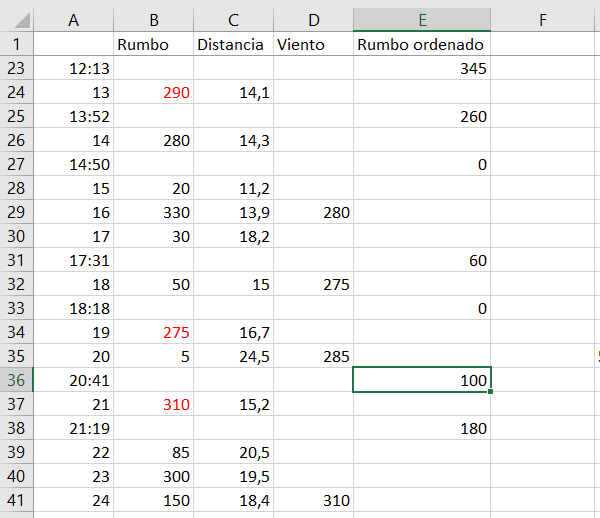The height and width of the screenshot is (518, 600).
Task: Select cell containing time 14:50
Action: (x=73, y=165)
